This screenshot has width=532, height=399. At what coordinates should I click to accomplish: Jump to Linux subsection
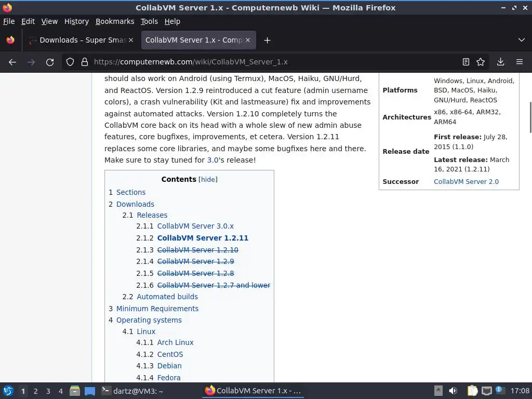click(x=146, y=331)
